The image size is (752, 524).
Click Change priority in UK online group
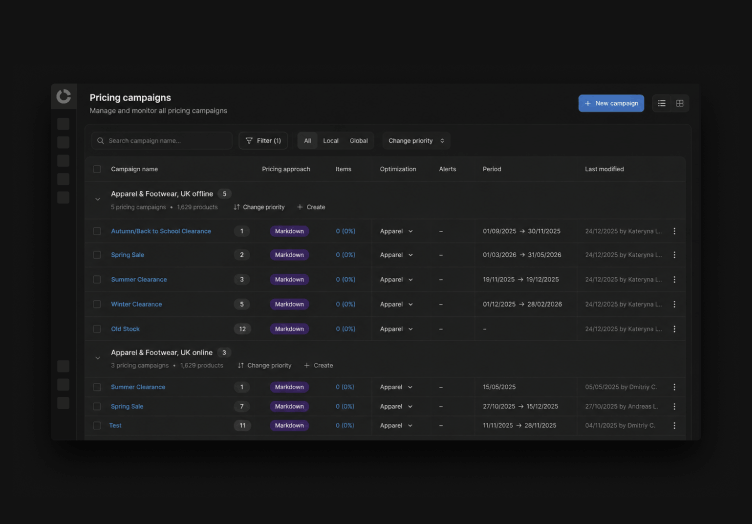[264, 365]
